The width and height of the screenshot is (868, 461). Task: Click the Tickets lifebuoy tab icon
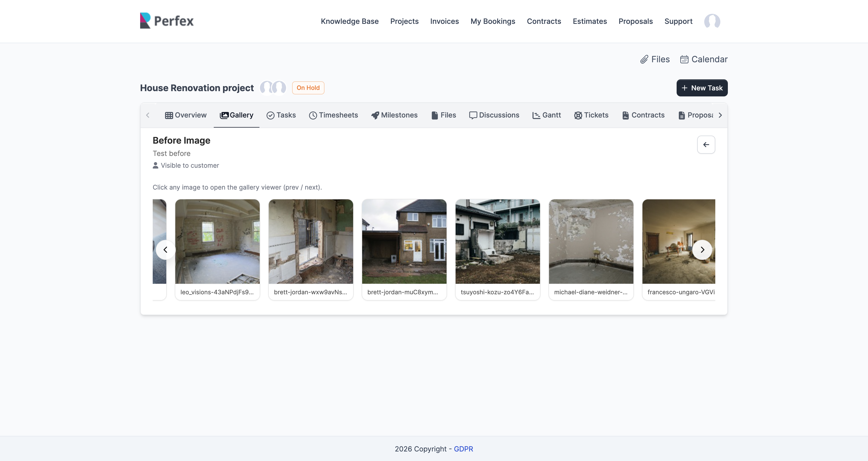tap(578, 115)
